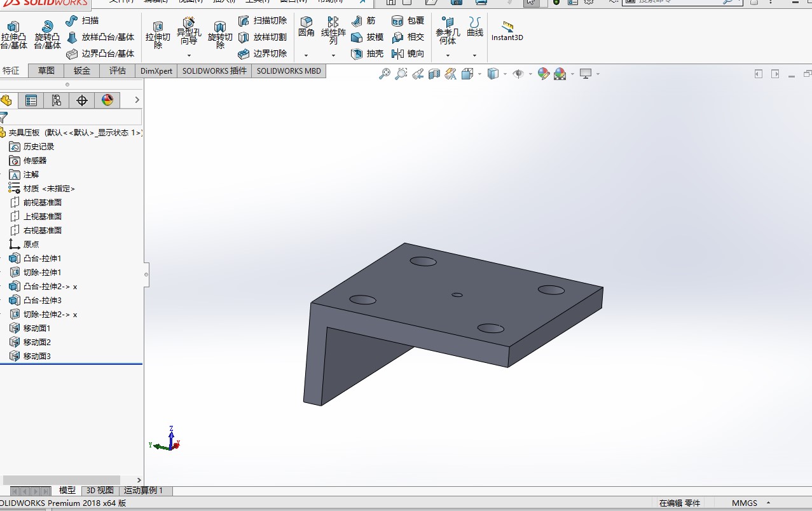Select 凸台-拉伸1 feature
This screenshot has width=812, height=511.
[42, 259]
